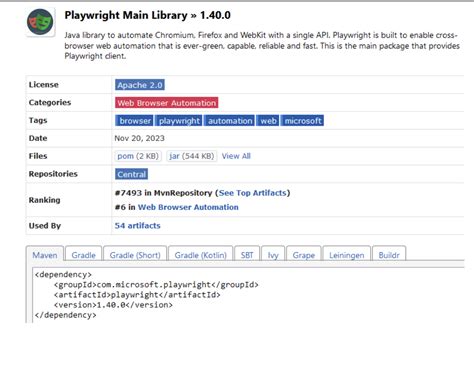This screenshot has height=368, width=474.
Task: Click the Used By row label
Action: [45, 226]
